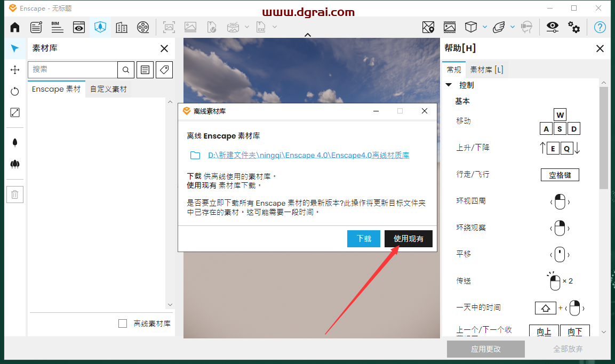
Task: Open visual settings eye icon
Action: [553, 27]
